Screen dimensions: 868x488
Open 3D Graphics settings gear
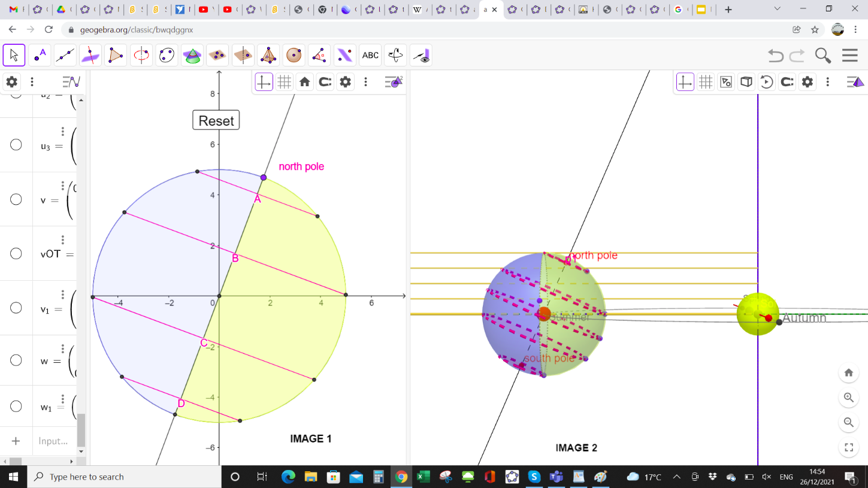click(x=807, y=82)
